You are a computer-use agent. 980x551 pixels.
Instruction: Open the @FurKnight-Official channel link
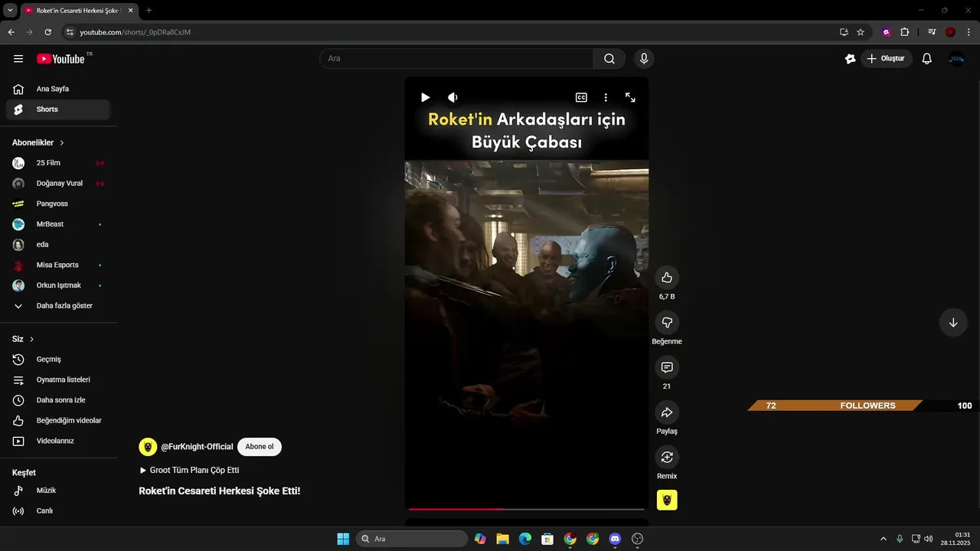point(197,447)
